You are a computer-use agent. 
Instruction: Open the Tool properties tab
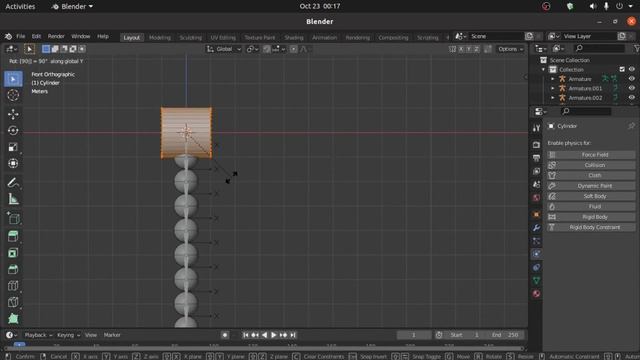click(x=536, y=128)
